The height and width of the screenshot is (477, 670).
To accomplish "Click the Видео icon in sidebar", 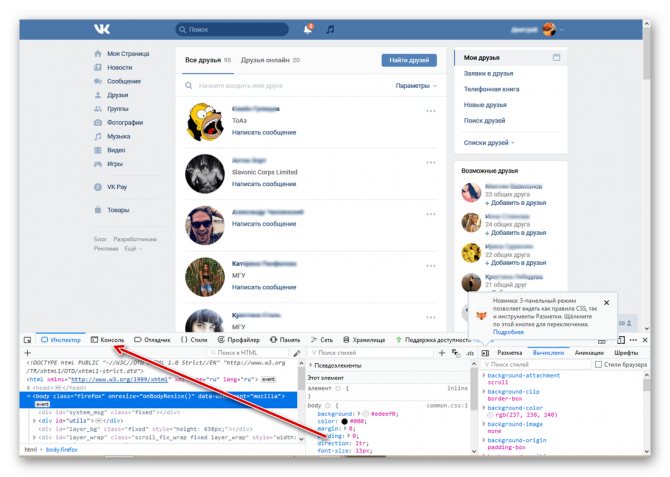I will (98, 150).
